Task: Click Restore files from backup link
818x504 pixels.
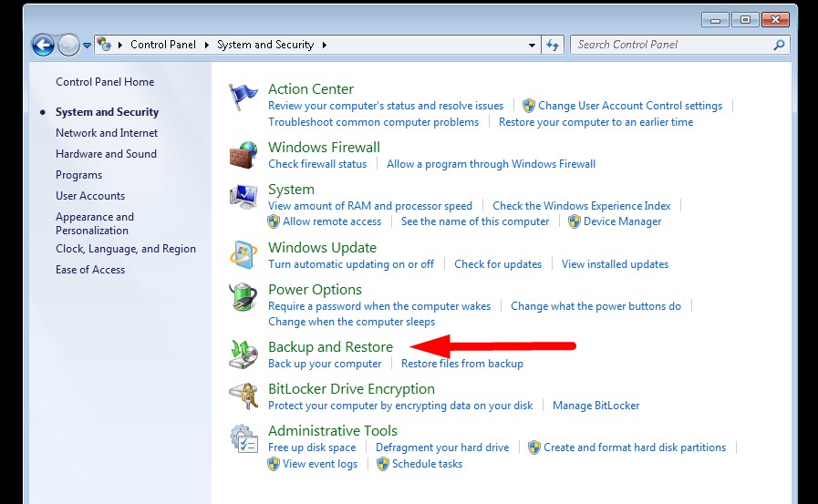Action: [462, 364]
